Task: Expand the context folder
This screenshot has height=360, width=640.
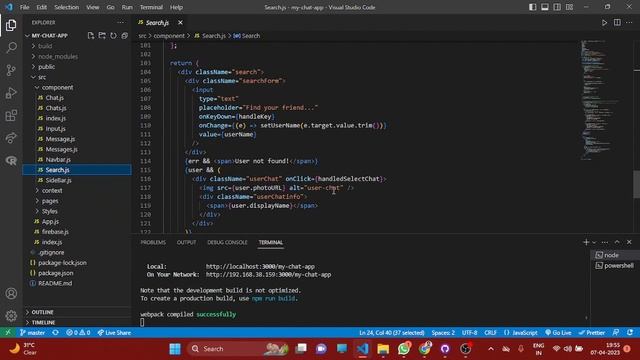Action: (52, 191)
